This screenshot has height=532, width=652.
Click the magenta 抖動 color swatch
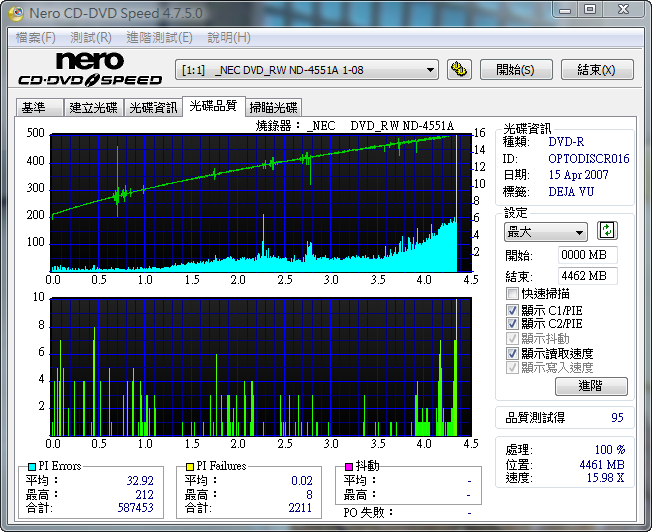coord(349,466)
